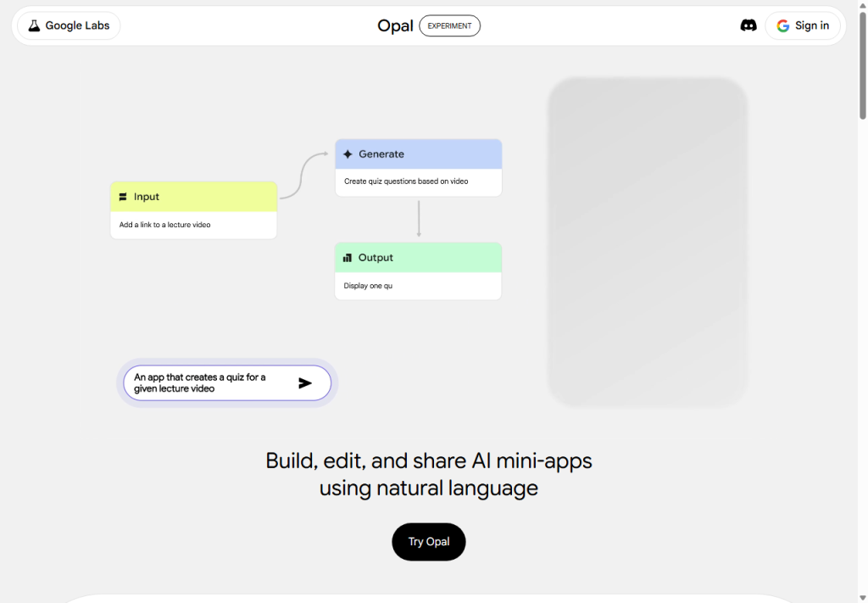This screenshot has width=868, height=603.
Task: Open the Google Labs link
Action: point(69,25)
